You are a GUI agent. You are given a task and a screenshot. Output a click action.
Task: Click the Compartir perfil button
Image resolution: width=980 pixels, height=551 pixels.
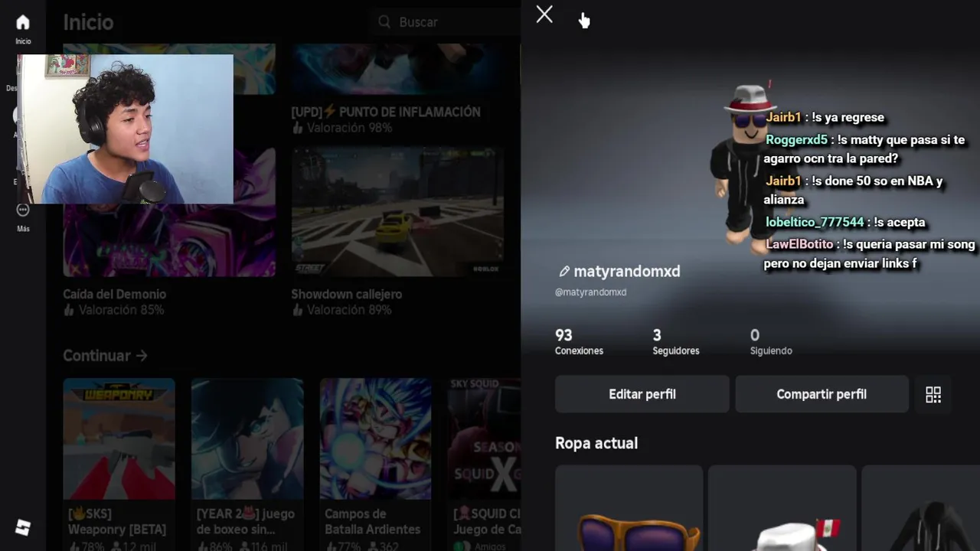click(x=822, y=394)
